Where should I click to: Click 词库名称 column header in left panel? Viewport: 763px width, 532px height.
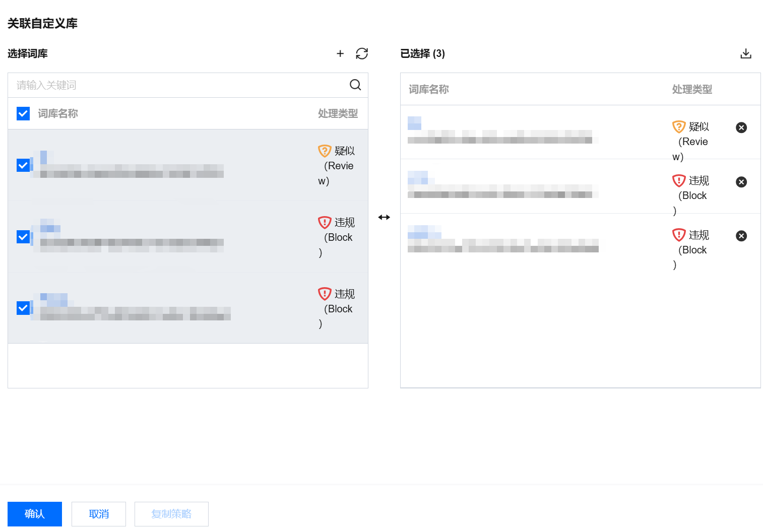[58, 113]
